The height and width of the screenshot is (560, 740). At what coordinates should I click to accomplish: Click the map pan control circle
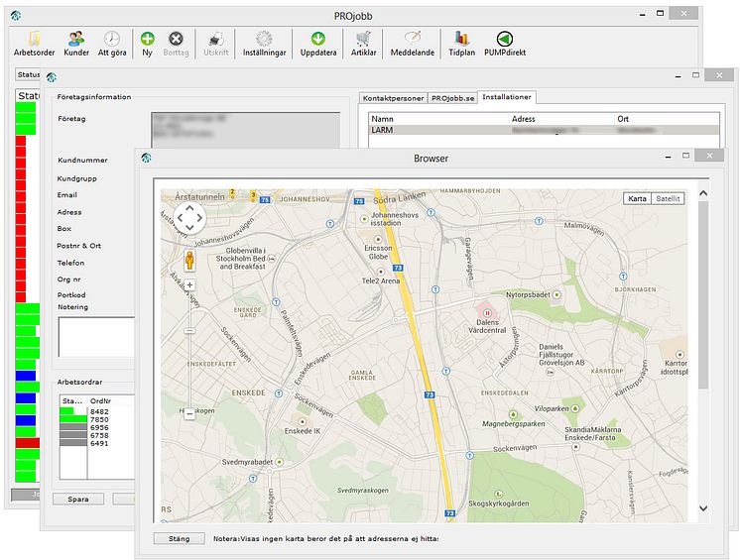point(189,218)
